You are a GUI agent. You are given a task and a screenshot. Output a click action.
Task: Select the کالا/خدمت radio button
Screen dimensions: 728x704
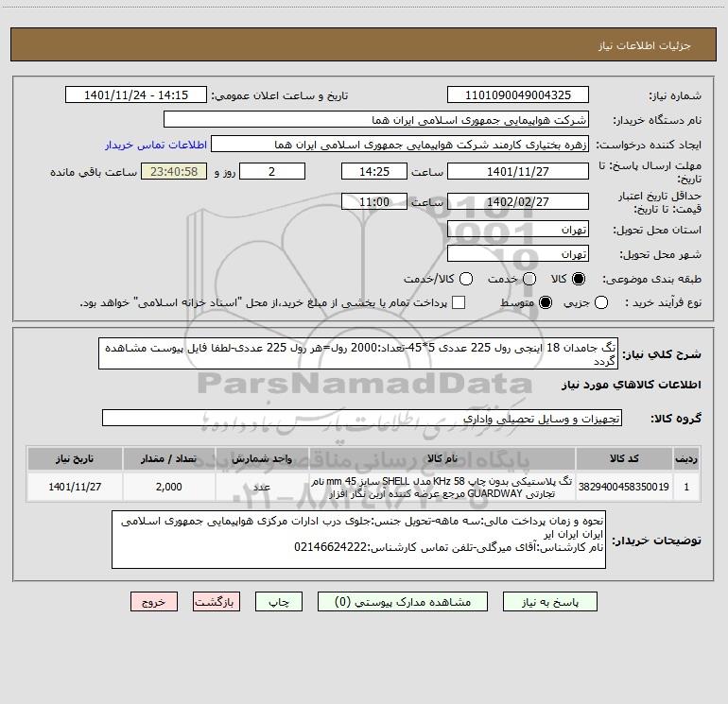(x=466, y=279)
